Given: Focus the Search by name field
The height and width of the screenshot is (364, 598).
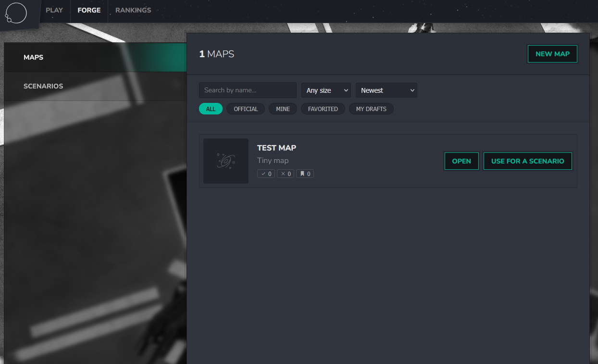Looking at the screenshot, I should pyautogui.click(x=248, y=90).
